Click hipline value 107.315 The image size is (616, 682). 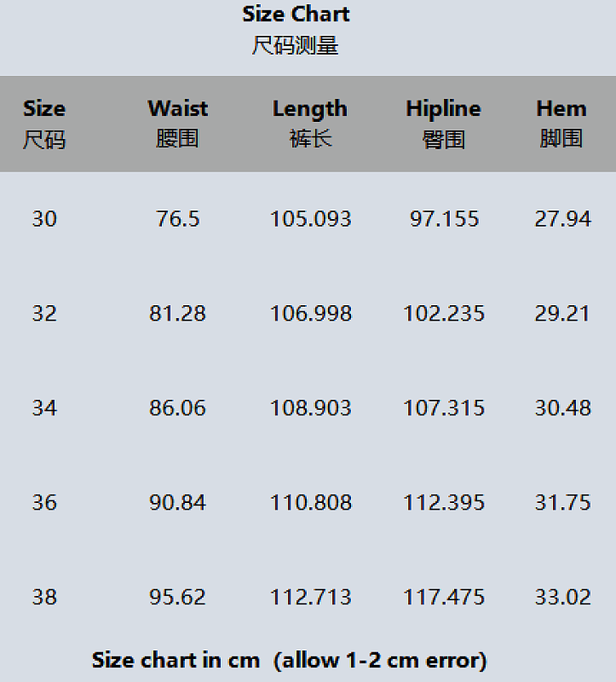(444, 408)
